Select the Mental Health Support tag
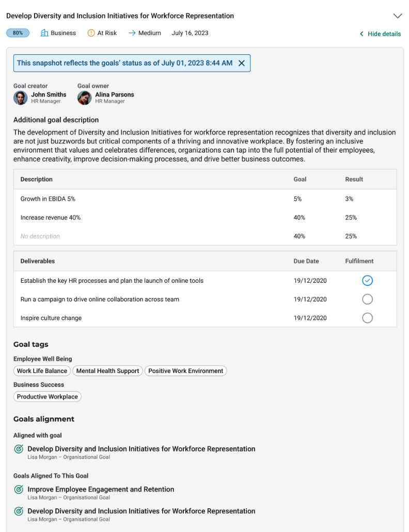The image size is (409, 532). (x=107, y=371)
